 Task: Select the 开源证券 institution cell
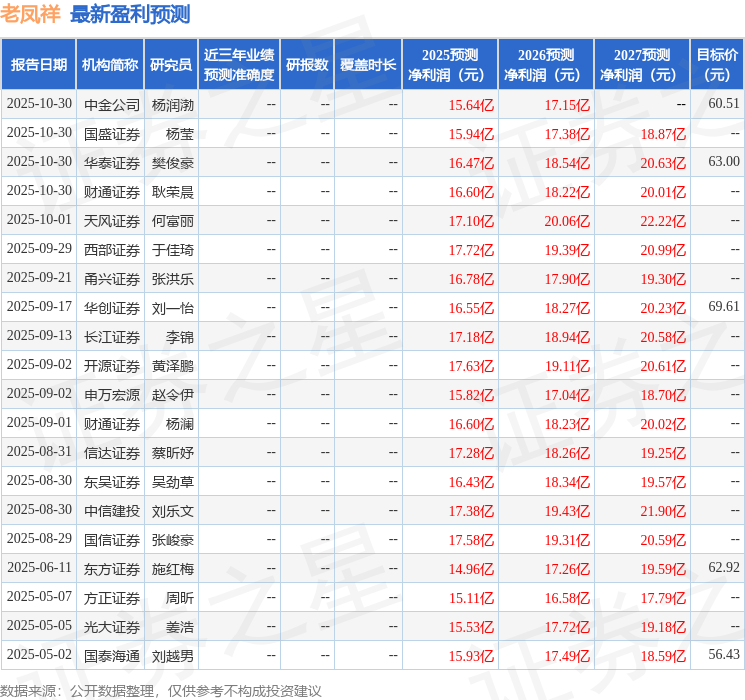(x=112, y=366)
